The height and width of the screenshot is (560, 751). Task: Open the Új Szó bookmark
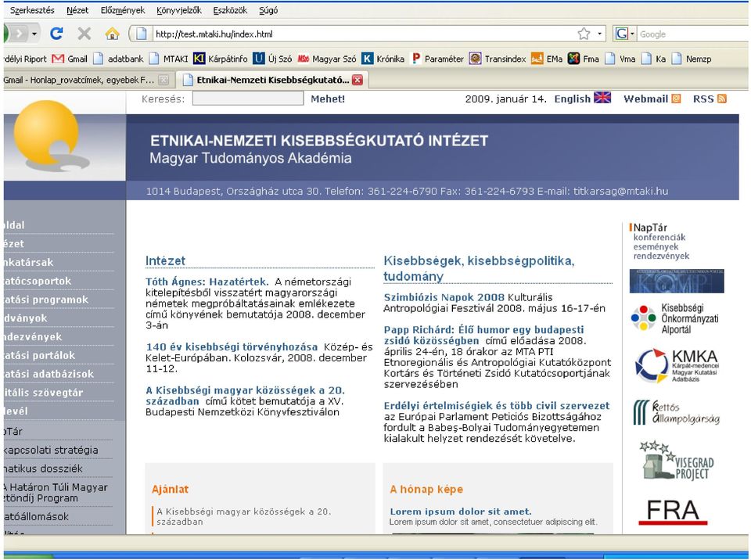[272, 59]
